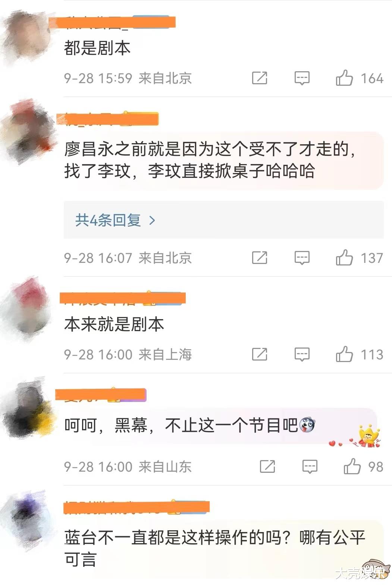Share the 廖昌永 comment posted 16:07

[260, 258]
